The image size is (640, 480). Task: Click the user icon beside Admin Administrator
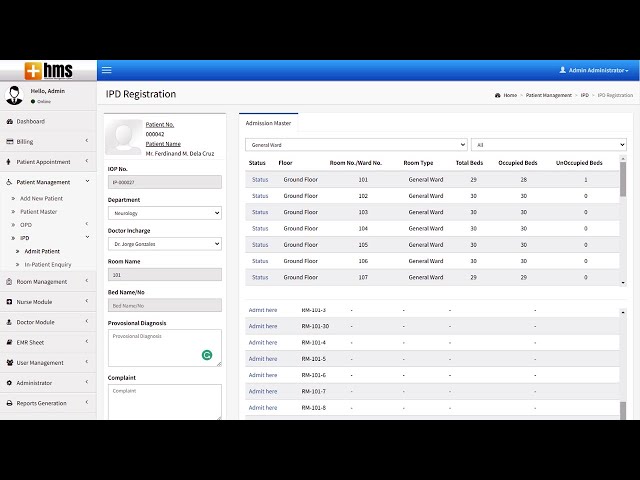click(562, 70)
